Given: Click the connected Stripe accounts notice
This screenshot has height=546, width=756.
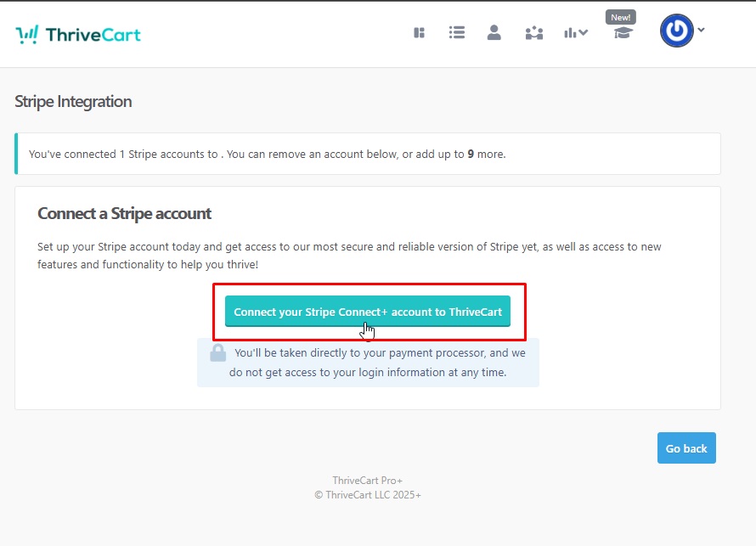Looking at the screenshot, I should pos(368,154).
